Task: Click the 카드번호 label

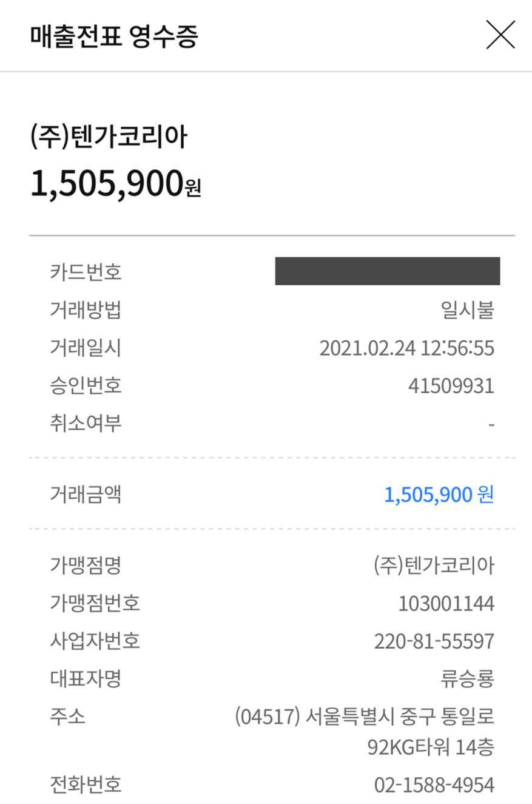Action: [x=86, y=272]
